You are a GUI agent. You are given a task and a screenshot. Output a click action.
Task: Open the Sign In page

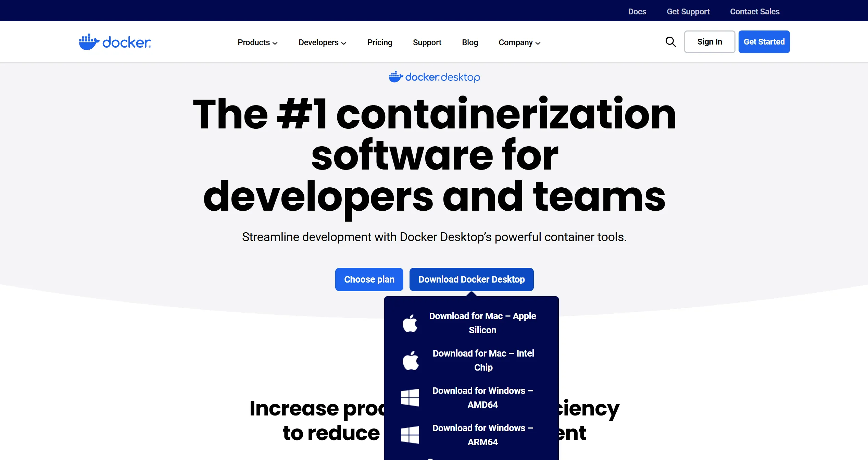[709, 41]
